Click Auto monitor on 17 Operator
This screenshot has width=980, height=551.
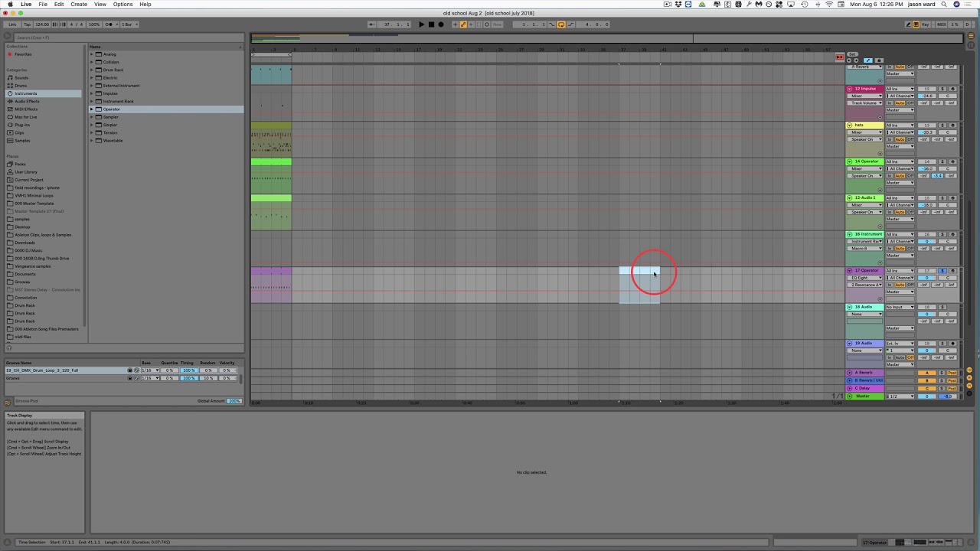point(900,285)
